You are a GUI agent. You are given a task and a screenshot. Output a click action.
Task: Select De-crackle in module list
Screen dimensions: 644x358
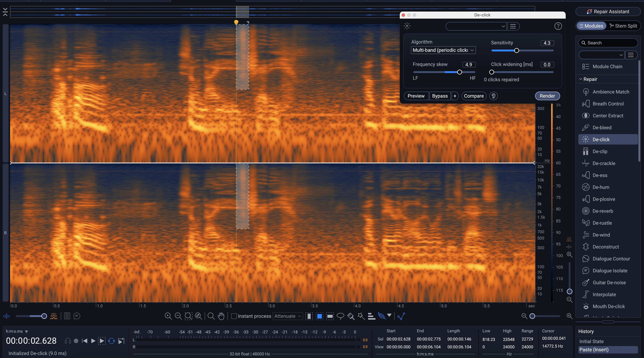[608, 163]
